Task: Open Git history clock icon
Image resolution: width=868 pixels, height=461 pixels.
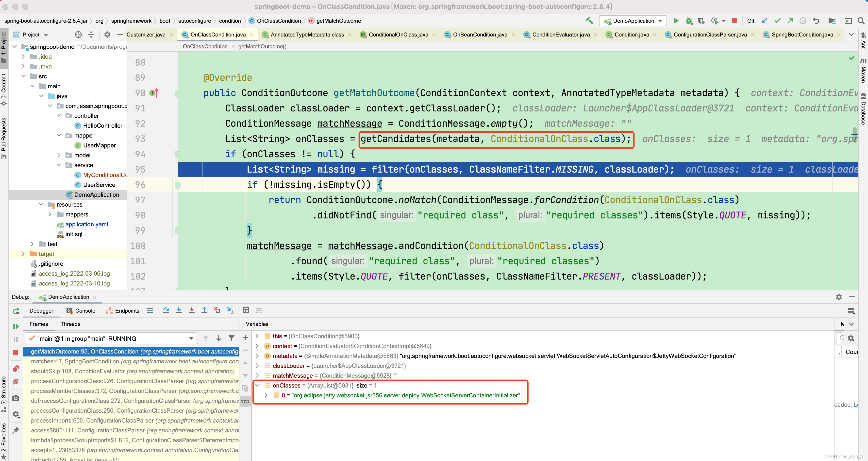Action: [803, 20]
